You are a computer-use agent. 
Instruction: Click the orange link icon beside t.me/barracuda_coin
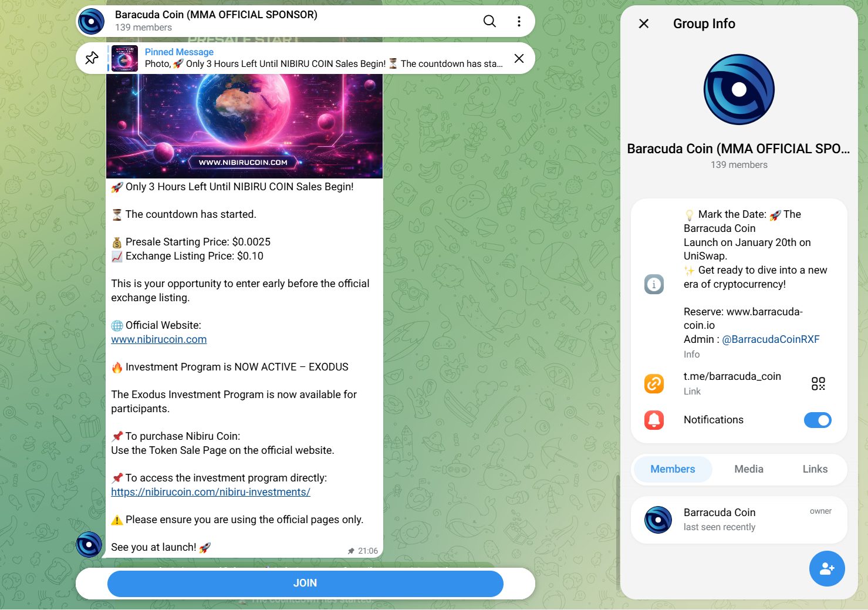654,383
